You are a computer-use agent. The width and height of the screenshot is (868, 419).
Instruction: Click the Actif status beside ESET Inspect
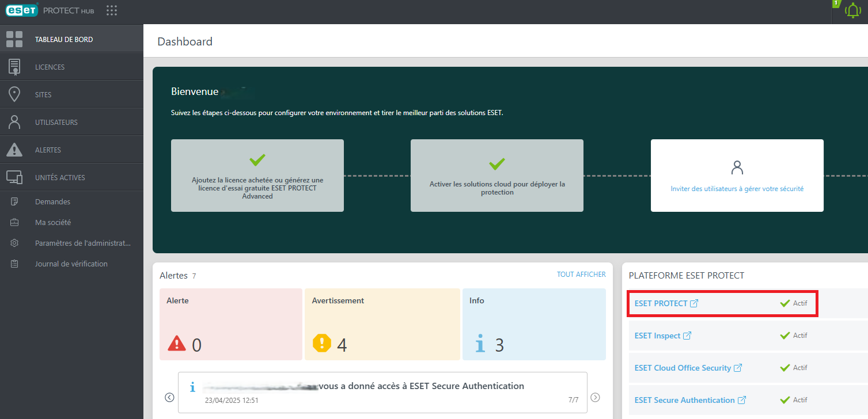click(794, 336)
